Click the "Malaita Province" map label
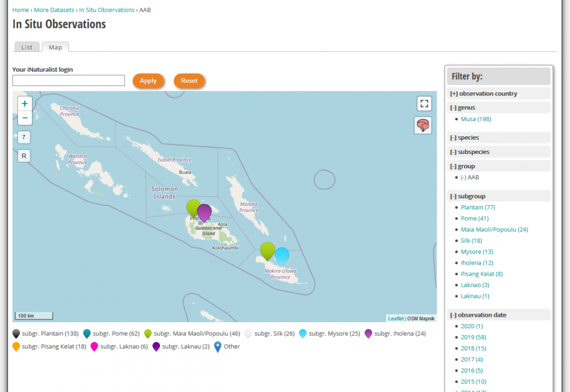 tap(248, 207)
